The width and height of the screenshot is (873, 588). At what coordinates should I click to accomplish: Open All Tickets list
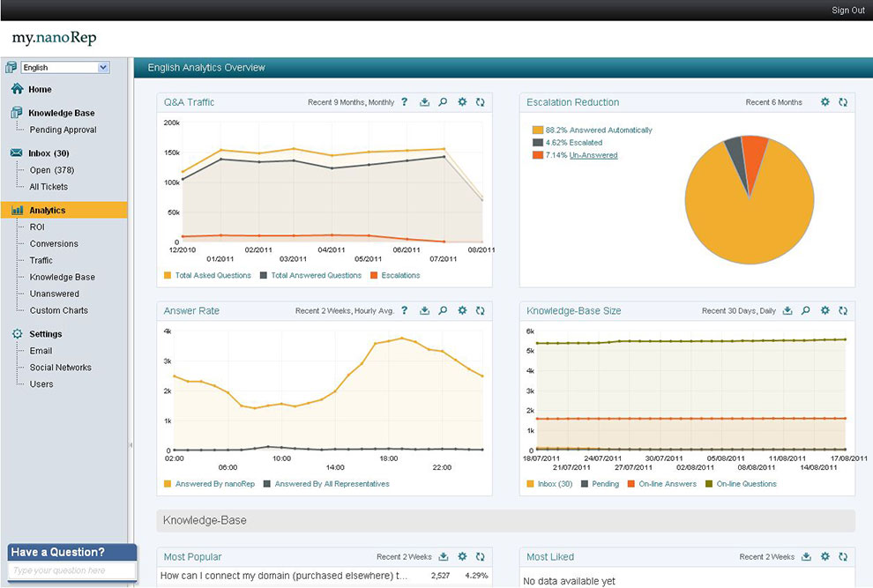point(48,187)
